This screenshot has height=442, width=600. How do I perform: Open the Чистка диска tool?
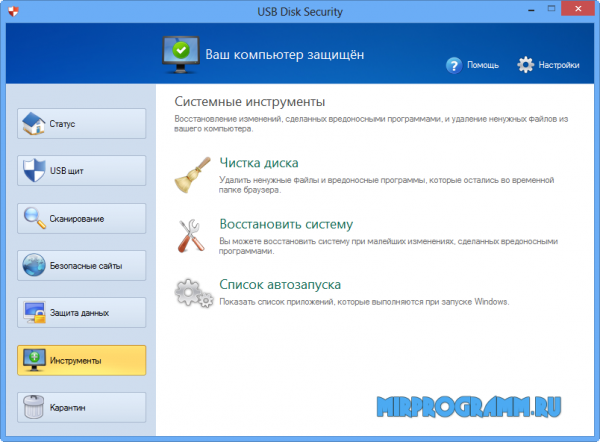pyautogui.click(x=259, y=163)
